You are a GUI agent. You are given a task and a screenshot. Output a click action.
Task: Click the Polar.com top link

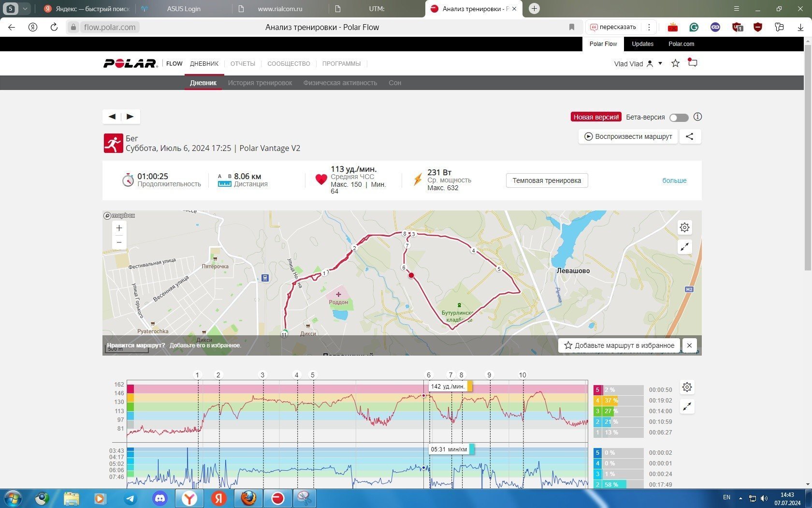coord(681,44)
